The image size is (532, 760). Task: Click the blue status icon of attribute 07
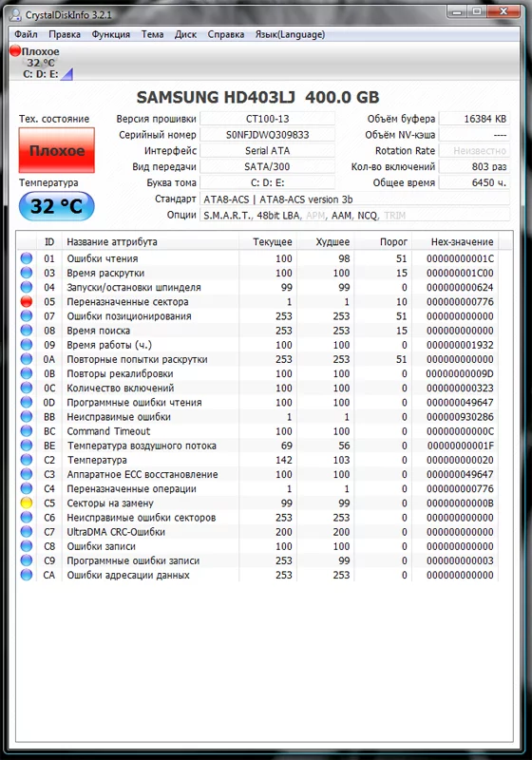[27, 316]
